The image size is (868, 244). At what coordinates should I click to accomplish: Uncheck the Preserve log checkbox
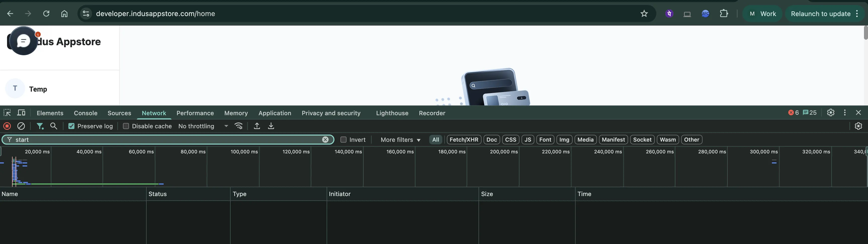pyautogui.click(x=71, y=126)
